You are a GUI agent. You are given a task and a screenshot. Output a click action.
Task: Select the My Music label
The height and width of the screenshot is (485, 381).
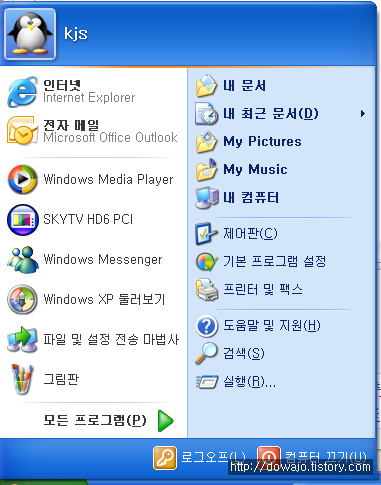pyautogui.click(x=255, y=170)
